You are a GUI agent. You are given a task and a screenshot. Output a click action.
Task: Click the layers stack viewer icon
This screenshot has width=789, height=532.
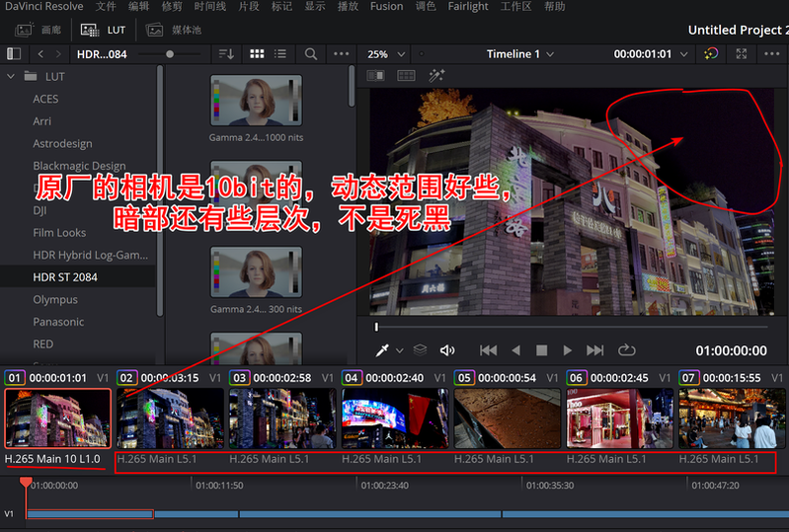(x=420, y=350)
